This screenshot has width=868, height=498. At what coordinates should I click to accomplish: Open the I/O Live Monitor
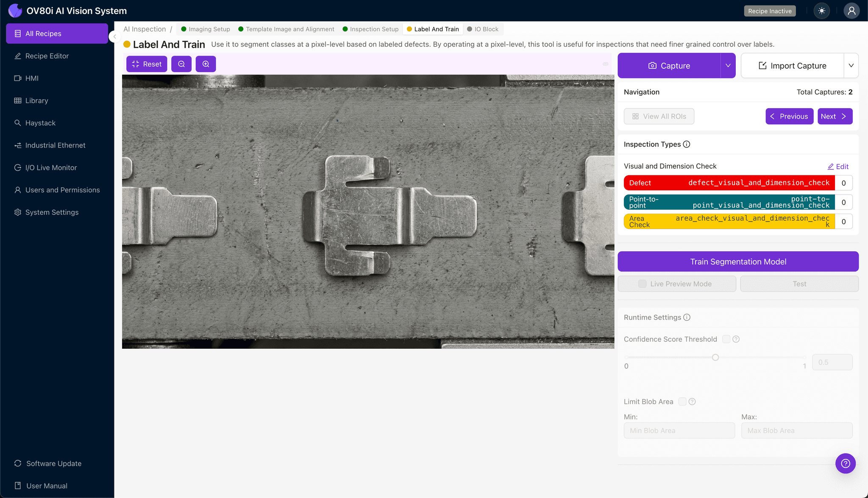coord(50,167)
